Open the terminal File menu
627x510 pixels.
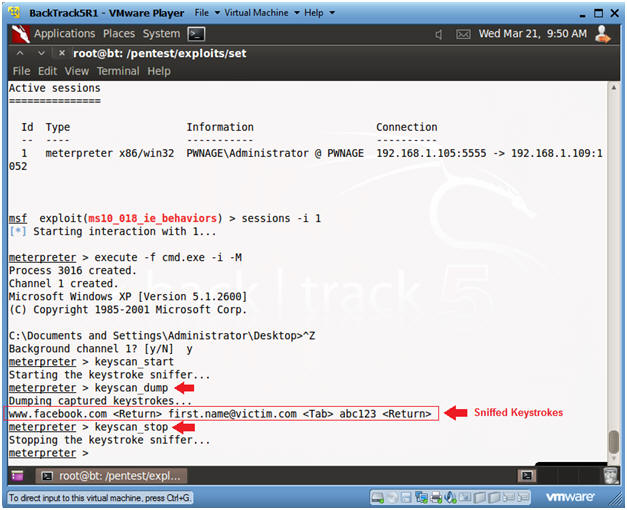click(21, 71)
